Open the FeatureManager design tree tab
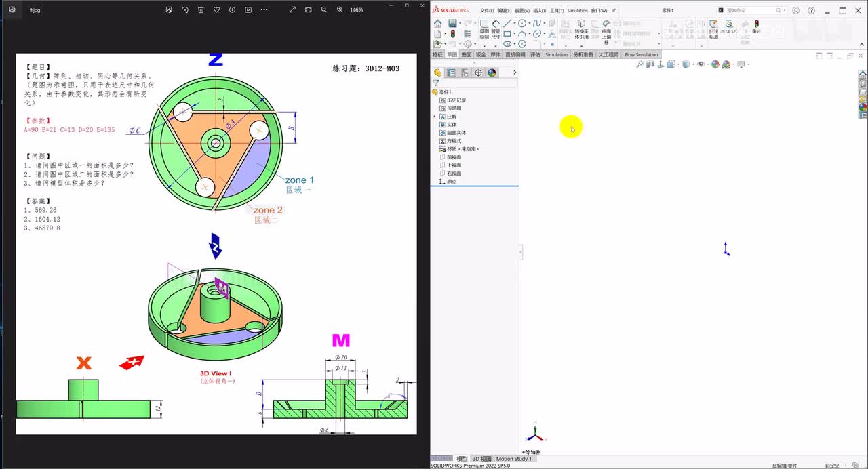This screenshot has width=868, height=469. pyautogui.click(x=437, y=73)
